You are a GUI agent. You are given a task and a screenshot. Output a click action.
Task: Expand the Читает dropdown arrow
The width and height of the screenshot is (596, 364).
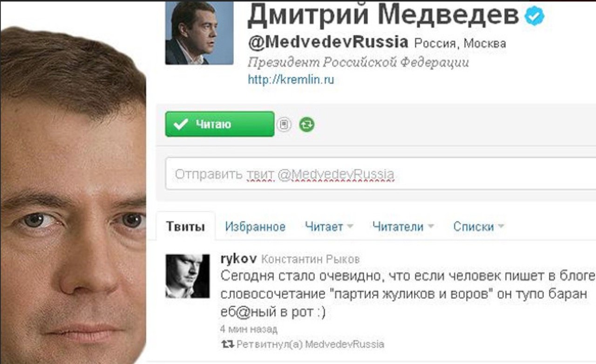[350, 227]
